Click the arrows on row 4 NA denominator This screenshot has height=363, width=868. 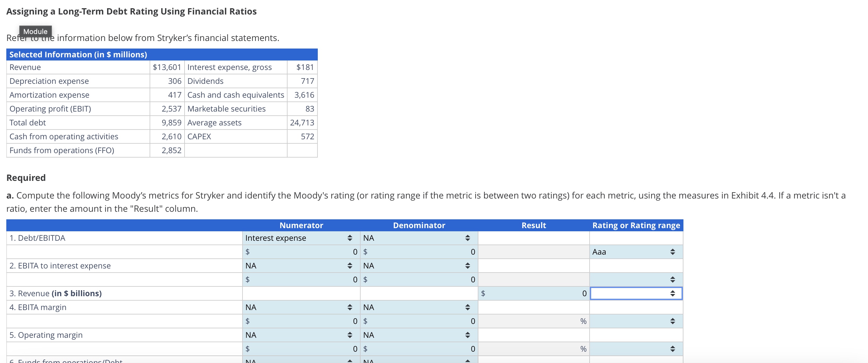coord(468,307)
